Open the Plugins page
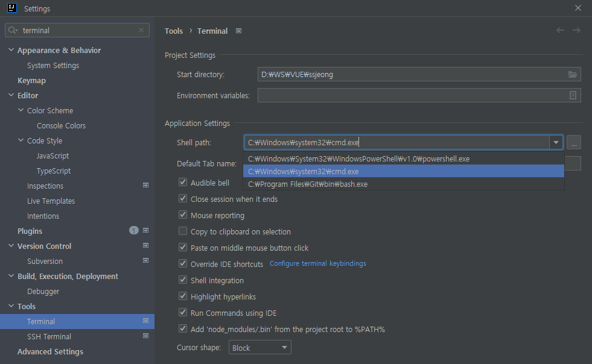This screenshot has width=592, height=364. coord(30,231)
